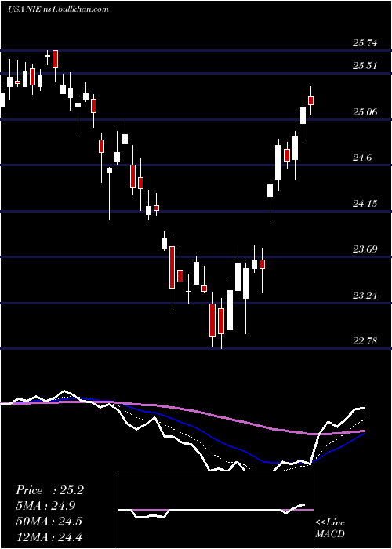Click the 25.06 price level label
This screenshot has height=549, width=392.
point(365,112)
